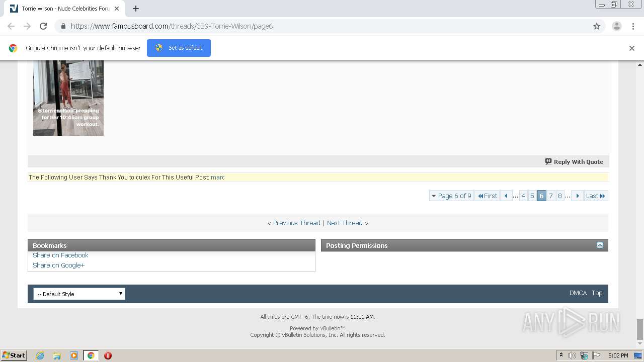The width and height of the screenshot is (644, 362).
Task: Open the media player taskbar icon
Action: pos(74,355)
